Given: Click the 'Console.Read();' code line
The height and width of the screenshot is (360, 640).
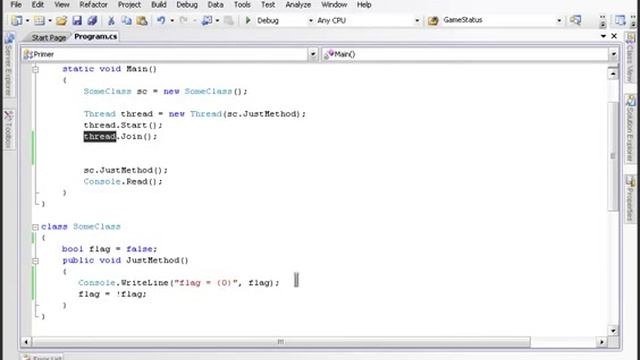Looking at the screenshot, I should point(123,182).
